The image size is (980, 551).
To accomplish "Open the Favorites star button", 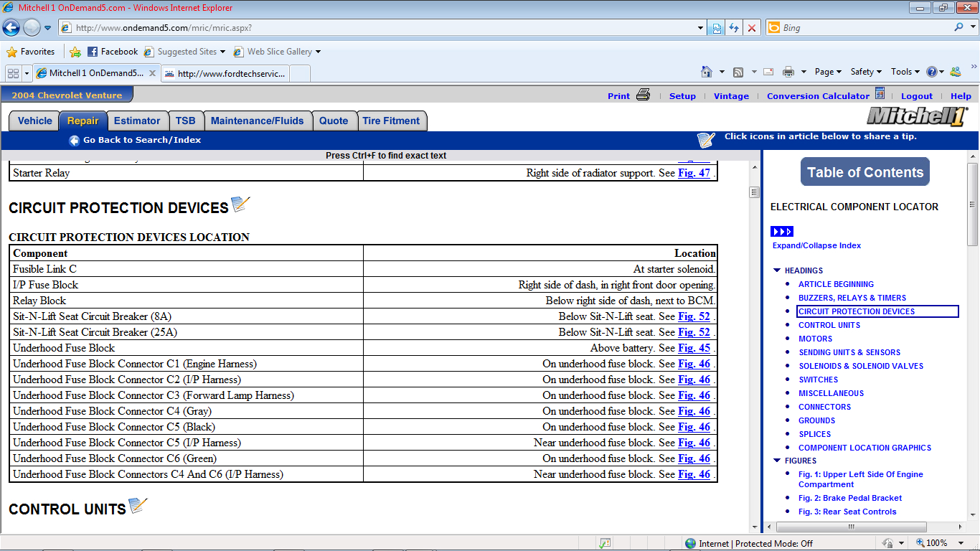I will 31,52.
